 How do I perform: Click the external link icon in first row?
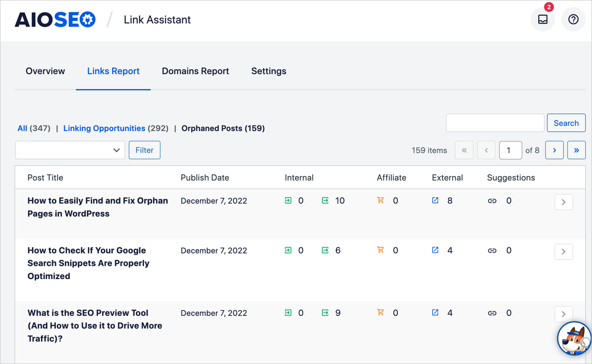(435, 200)
